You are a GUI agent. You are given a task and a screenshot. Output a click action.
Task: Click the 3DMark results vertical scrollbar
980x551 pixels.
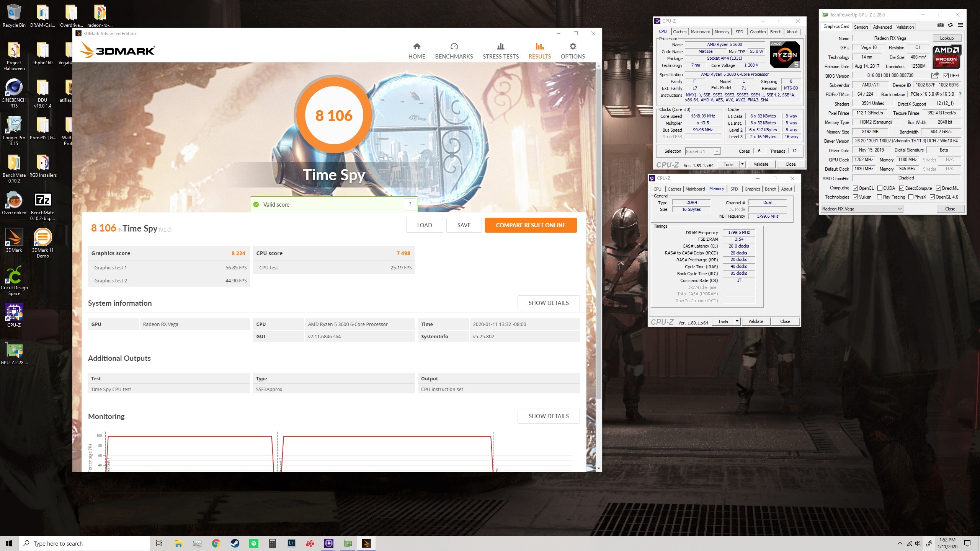coord(599,233)
